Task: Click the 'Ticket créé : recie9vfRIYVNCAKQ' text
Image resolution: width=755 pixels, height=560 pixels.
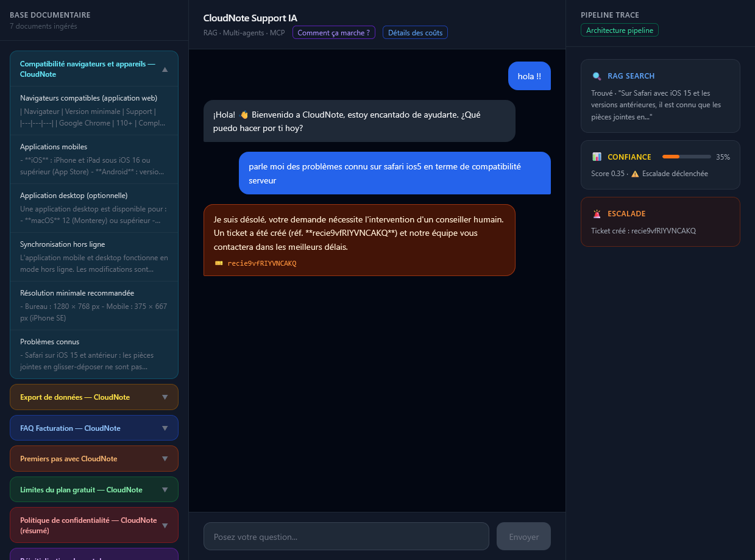Action: click(643, 231)
